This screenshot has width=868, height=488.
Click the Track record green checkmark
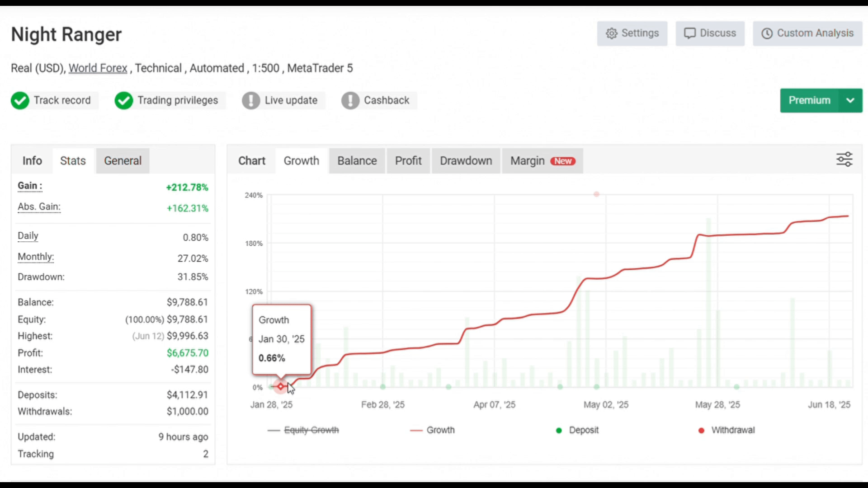coord(20,100)
